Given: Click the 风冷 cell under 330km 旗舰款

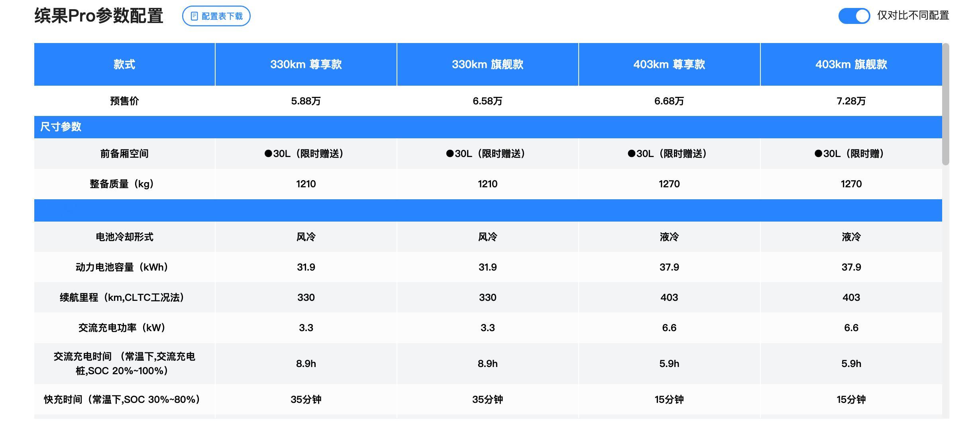Looking at the screenshot, I should (487, 237).
